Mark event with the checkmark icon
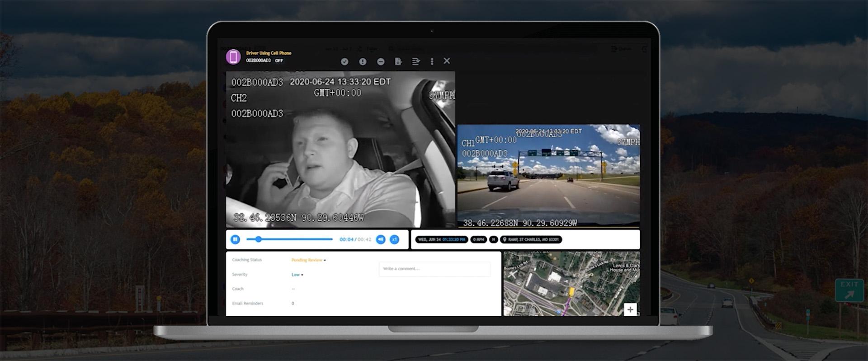The width and height of the screenshot is (868, 361). coord(344,61)
